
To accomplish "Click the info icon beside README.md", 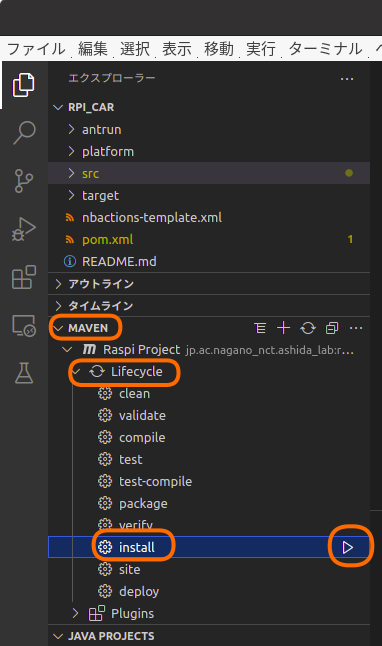I will point(70,261).
